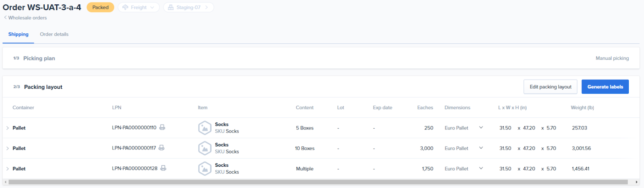644x188 pixels.
Task: Open Euro Pallet dropdown for 3,000 eaches row
Action: (481, 148)
